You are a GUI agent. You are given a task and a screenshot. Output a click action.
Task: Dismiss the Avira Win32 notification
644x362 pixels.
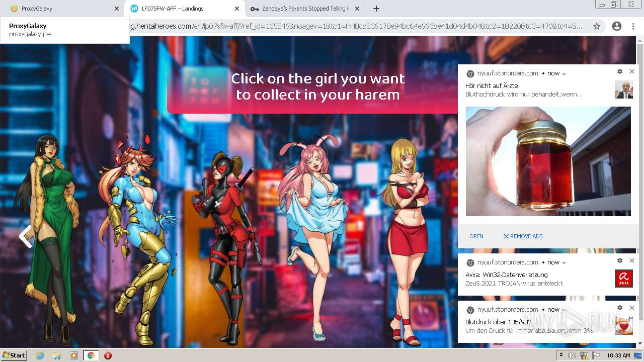tap(632, 260)
